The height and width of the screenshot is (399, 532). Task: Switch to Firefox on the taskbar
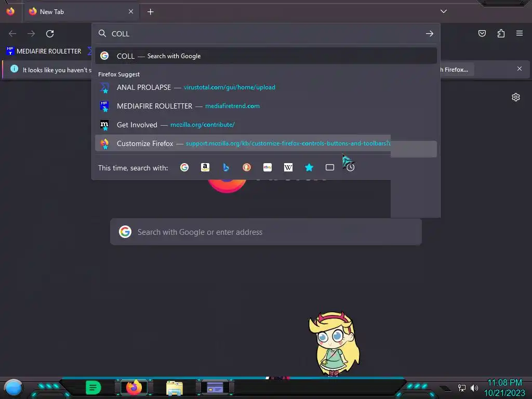[x=134, y=388]
